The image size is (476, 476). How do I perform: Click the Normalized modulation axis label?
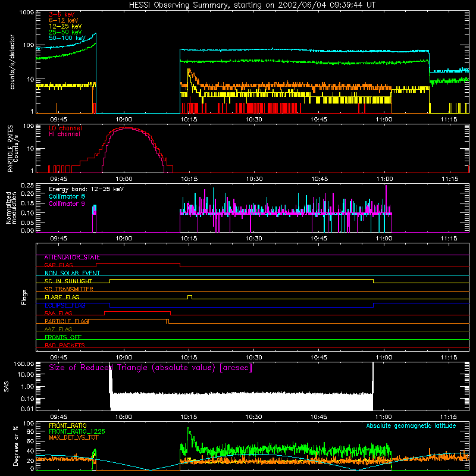11,208
